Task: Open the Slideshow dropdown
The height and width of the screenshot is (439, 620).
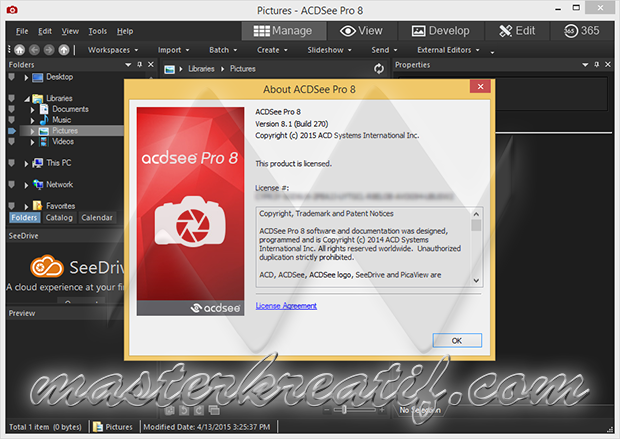Action: [x=329, y=50]
